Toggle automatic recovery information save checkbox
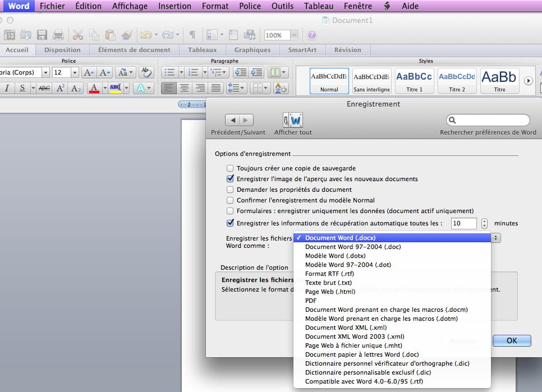 click(x=230, y=223)
